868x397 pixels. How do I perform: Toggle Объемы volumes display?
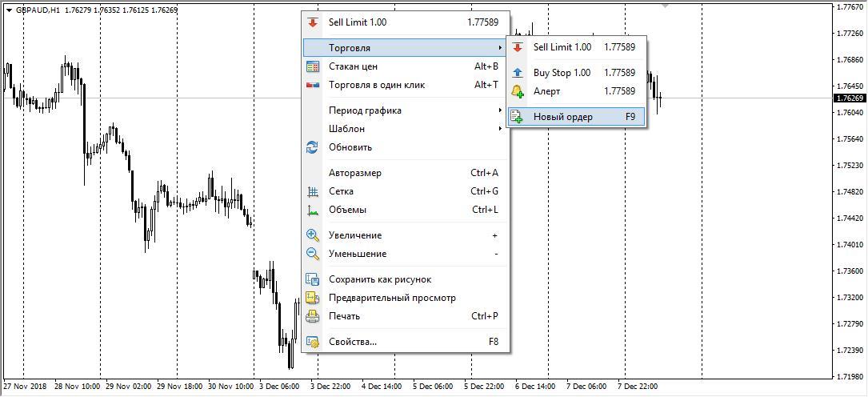click(347, 210)
